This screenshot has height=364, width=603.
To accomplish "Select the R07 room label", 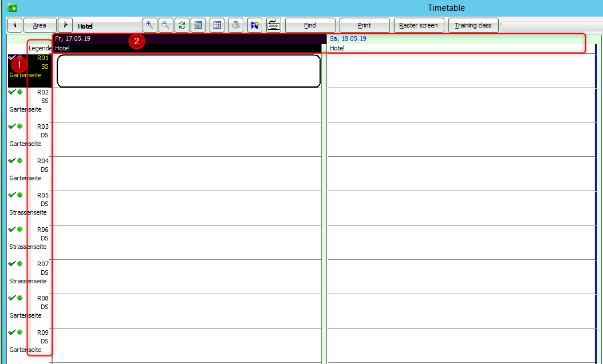I will 43,264.
